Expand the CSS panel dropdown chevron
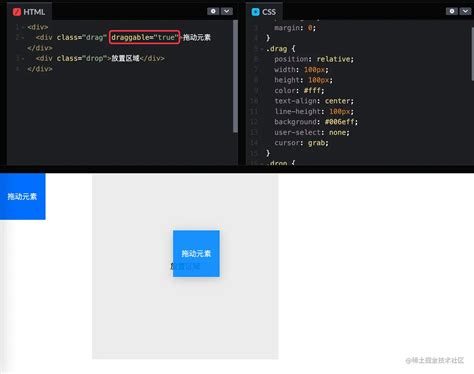The height and width of the screenshot is (374, 474). (x=465, y=11)
